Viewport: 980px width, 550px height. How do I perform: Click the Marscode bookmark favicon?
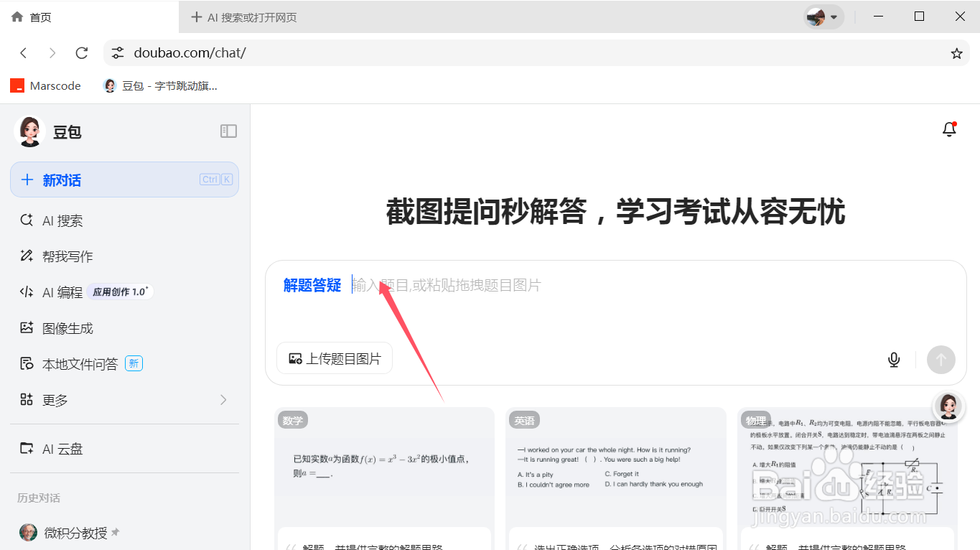click(17, 85)
